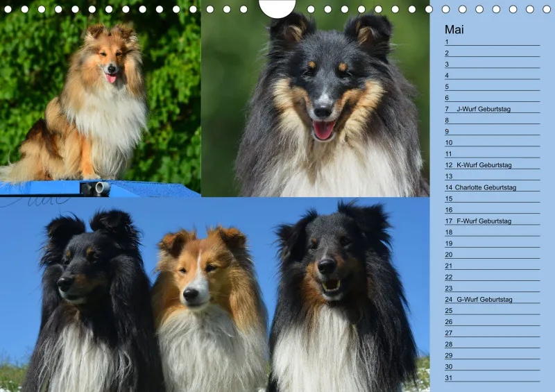This screenshot has height=392, width=555.
Task: Click the day number 15 line
Action: [492, 198]
